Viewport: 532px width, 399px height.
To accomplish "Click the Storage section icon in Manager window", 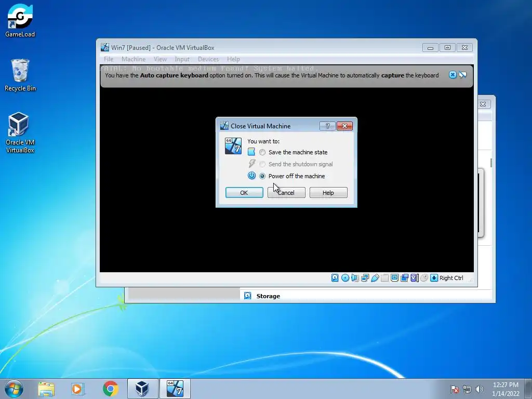I will pos(248,296).
